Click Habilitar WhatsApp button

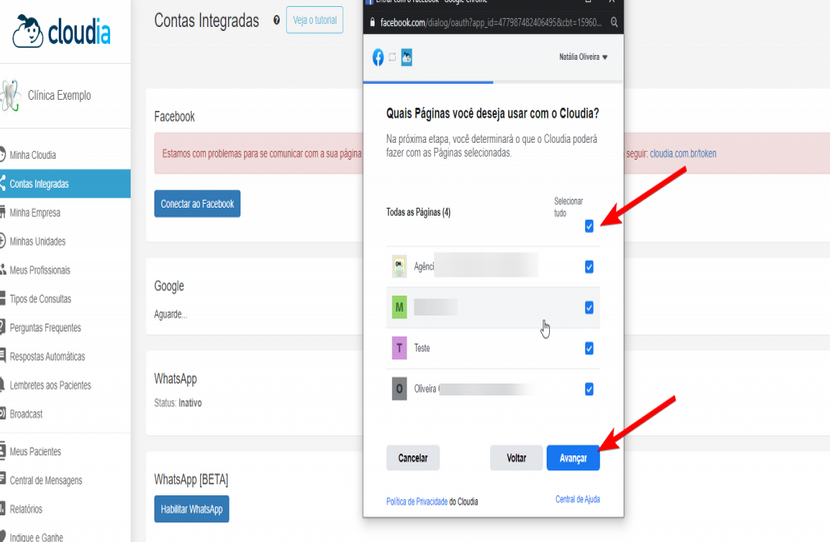[192, 509]
